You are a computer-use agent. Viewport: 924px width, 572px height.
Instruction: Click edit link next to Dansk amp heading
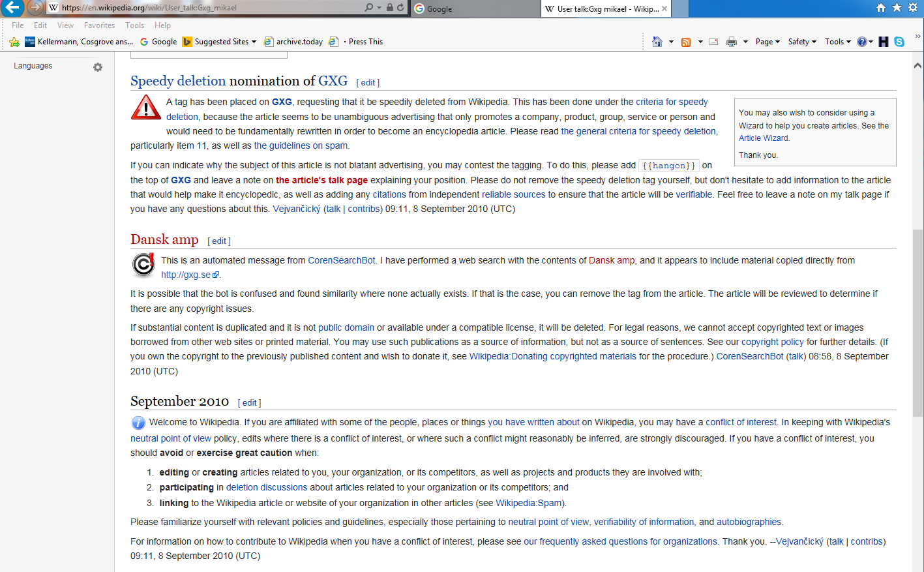click(x=219, y=241)
